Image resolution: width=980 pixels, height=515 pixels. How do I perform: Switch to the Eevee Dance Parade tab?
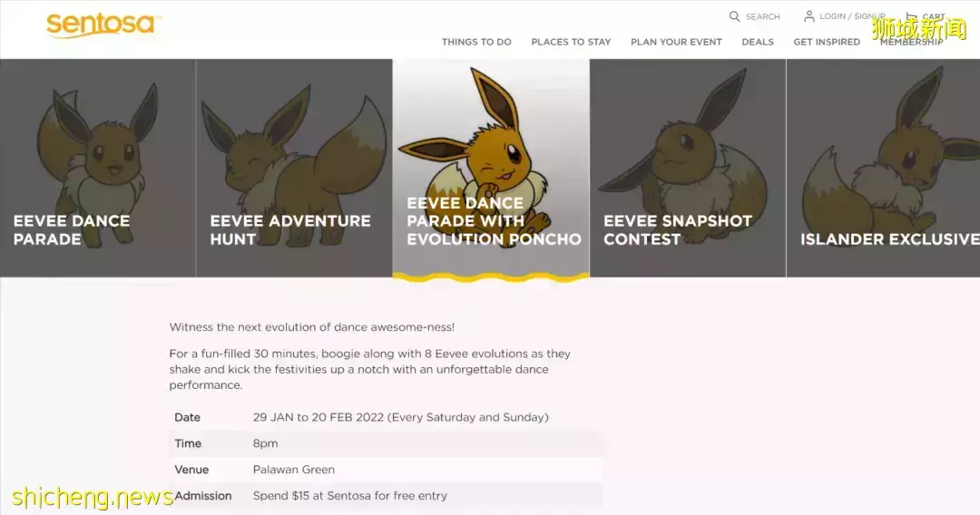click(97, 168)
